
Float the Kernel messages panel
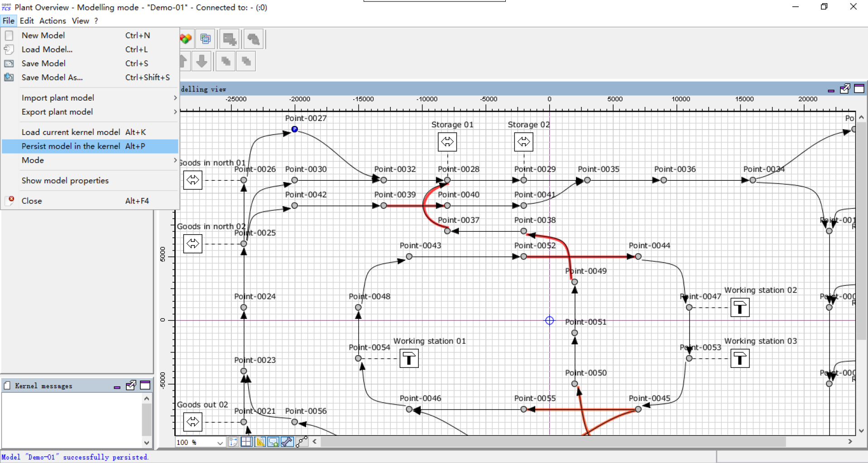click(131, 386)
